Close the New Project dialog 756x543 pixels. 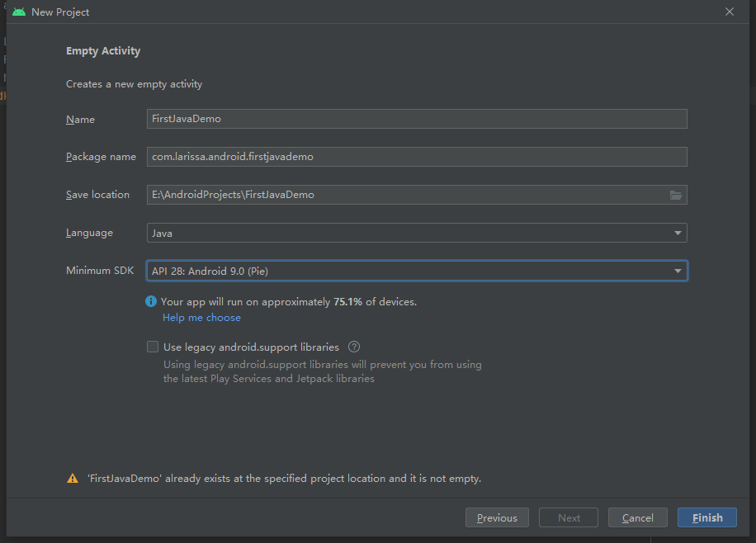point(729,12)
